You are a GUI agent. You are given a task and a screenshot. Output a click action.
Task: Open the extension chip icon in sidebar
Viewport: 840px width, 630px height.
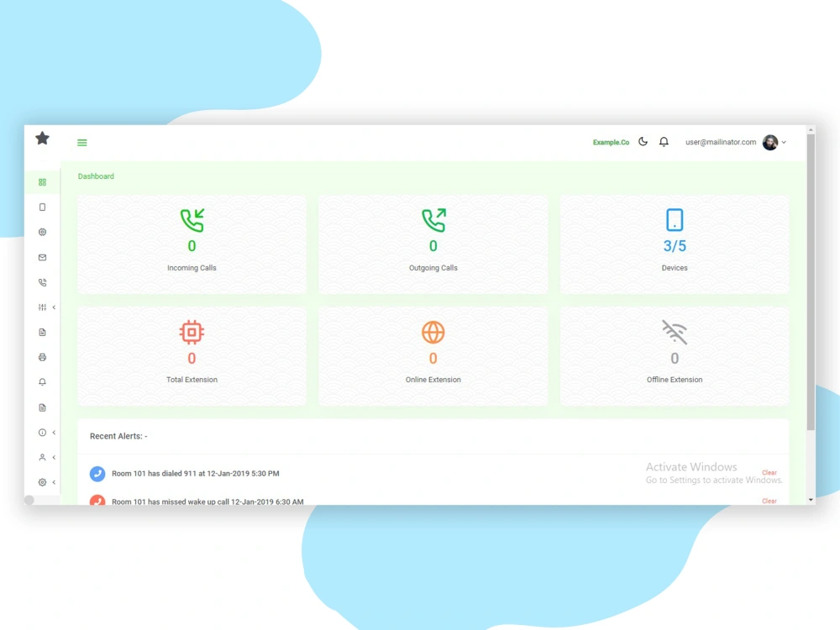coord(42,232)
